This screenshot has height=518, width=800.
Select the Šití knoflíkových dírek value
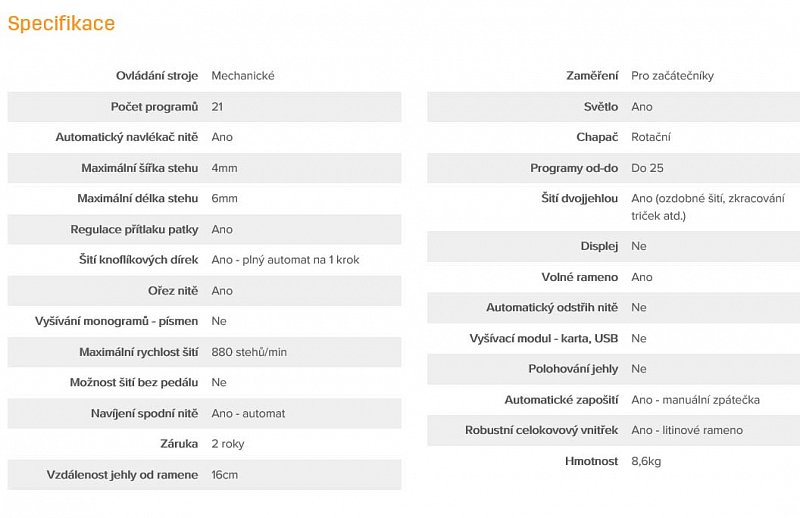click(285, 260)
